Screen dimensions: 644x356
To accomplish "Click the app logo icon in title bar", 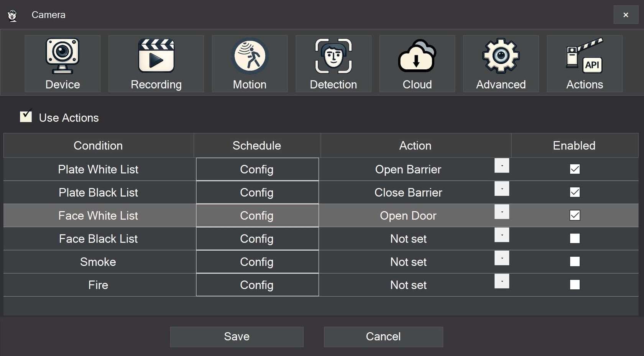I will pos(13,15).
